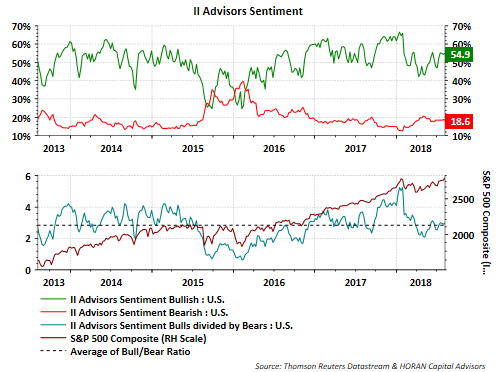The image size is (496, 372).
Task: Click the dark red S&P 500 legend swatch
Action: (53, 338)
